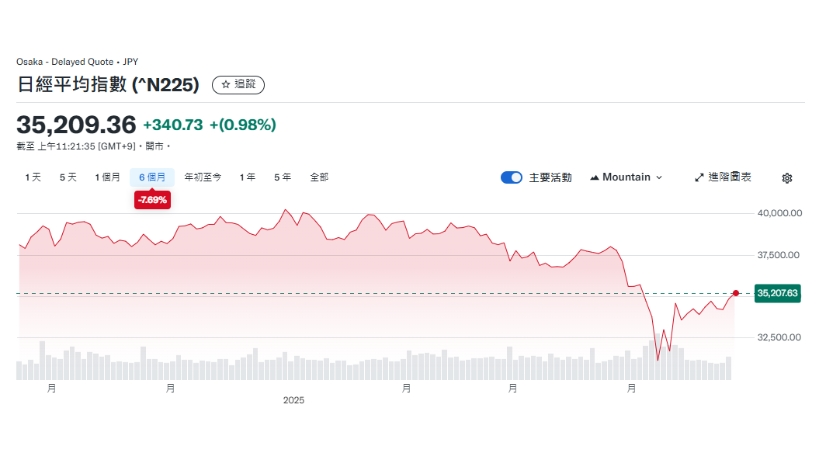Select the year-to-date range tab
The height and width of the screenshot is (462, 821).
click(x=203, y=178)
